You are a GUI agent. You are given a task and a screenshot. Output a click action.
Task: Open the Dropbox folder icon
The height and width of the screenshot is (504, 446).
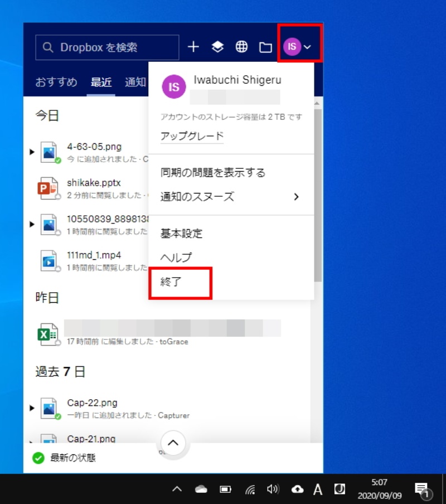click(265, 47)
